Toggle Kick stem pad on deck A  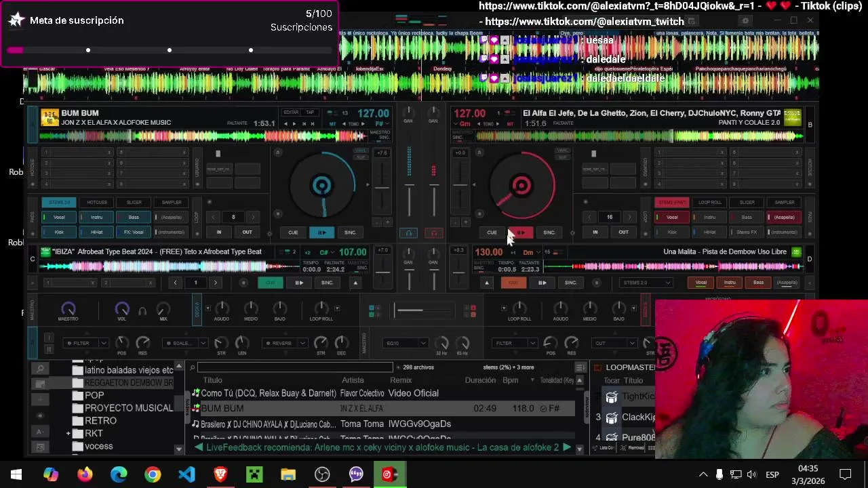(x=59, y=232)
